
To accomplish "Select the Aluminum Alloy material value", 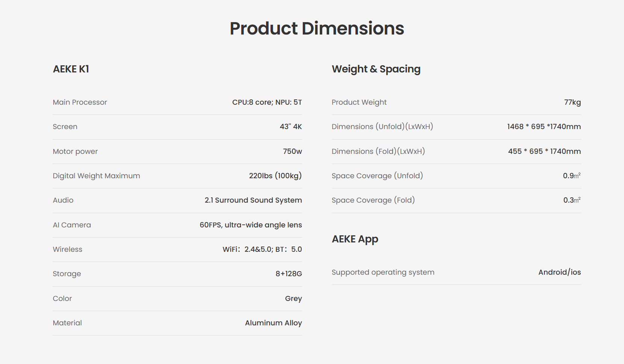I will click(x=273, y=323).
